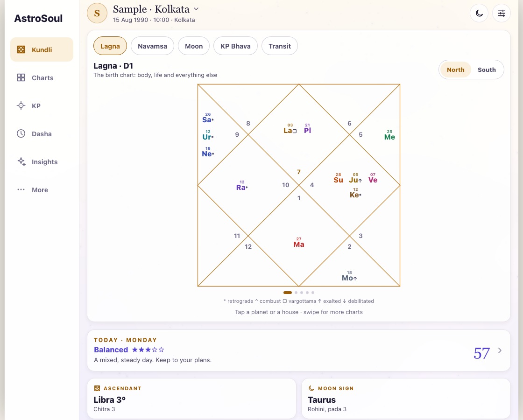This screenshot has height=420, width=523.
Task: Expand the Sample · Kolkata profile dropdown
Action: (x=196, y=9)
